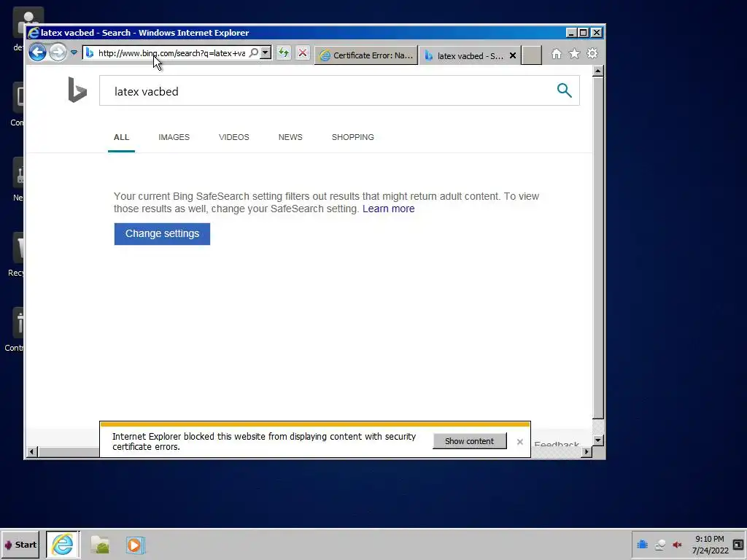
Task: Click the teal Bing search magnifier
Action: (565, 90)
